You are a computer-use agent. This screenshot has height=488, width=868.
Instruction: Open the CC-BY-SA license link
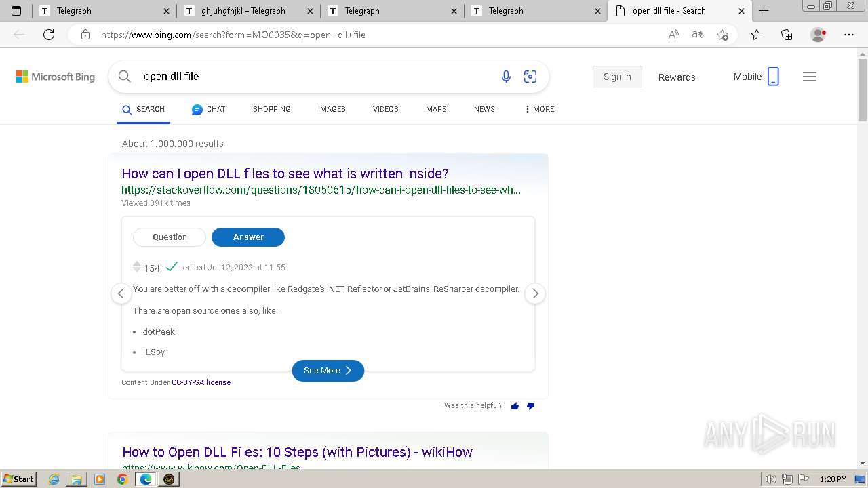pos(201,382)
